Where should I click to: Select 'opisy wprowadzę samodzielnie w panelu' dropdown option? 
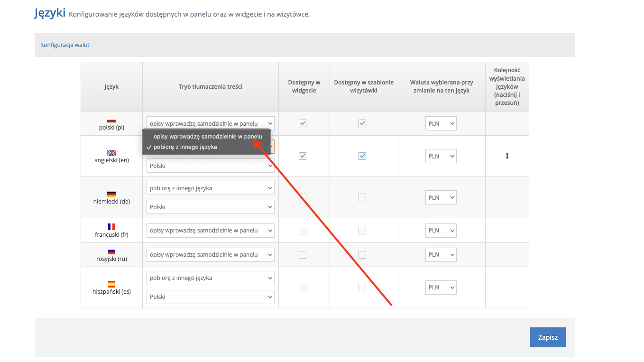pyautogui.click(x=207, y=136)
